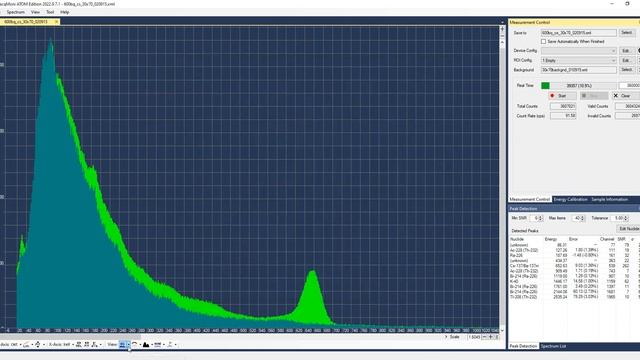Viewport: 640px width, 360px height.
Task: Enable Save Automatically When Finished checkbox
Action: point(543,42)
